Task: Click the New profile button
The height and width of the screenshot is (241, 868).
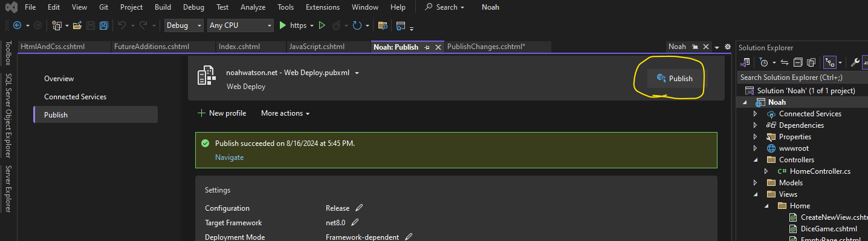Action: pyautogui.click(x=222, y=113)
